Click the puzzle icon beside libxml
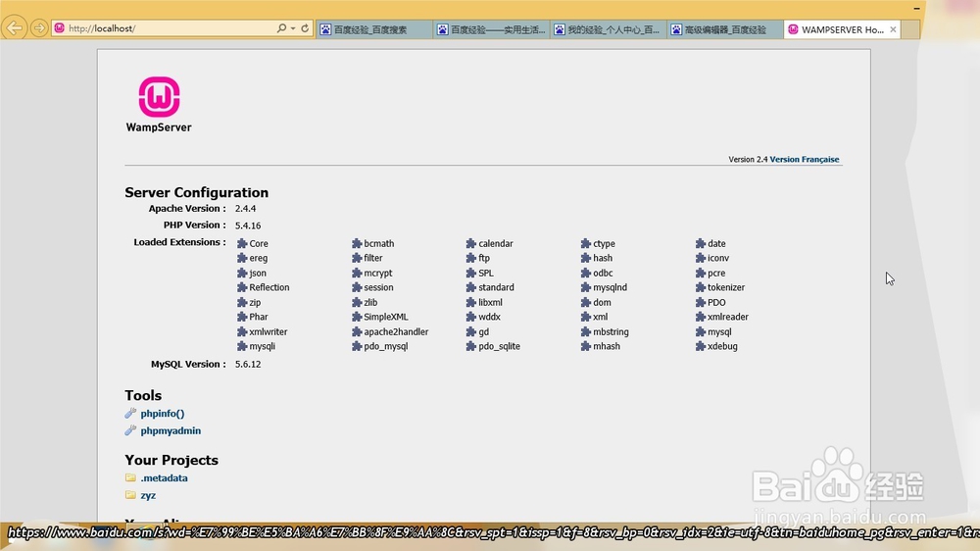Screen dimensions: 980x551 470,302
